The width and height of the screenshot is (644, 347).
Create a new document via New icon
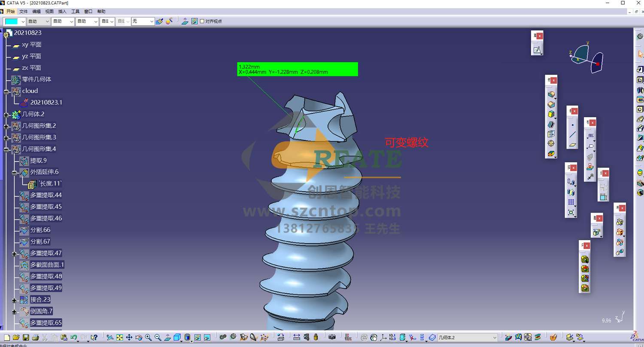coord(7,338)
